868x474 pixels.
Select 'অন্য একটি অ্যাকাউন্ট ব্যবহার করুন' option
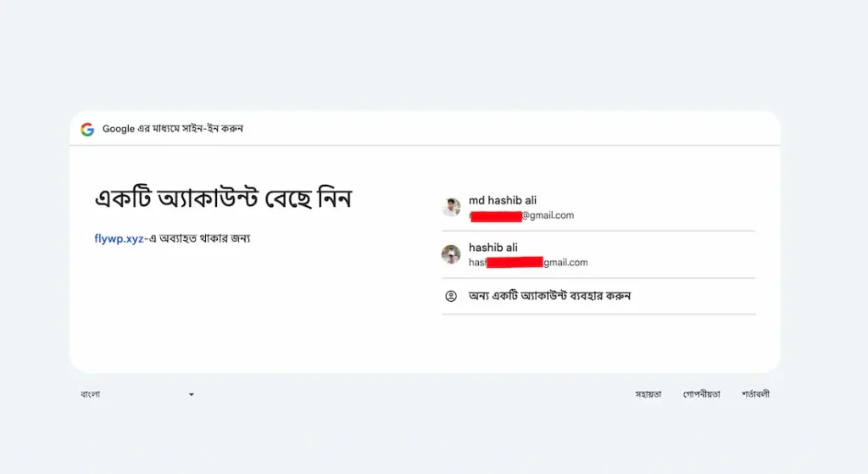click(549, 296)
